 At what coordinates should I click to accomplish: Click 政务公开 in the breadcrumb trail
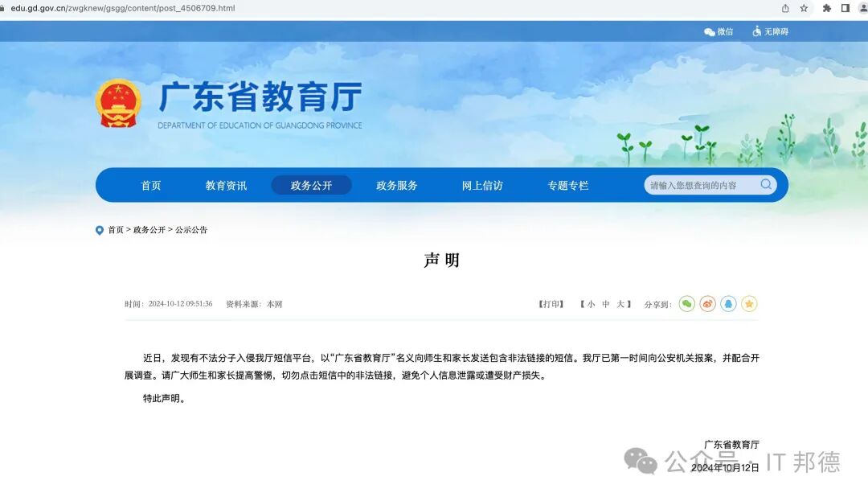(149, 230)
